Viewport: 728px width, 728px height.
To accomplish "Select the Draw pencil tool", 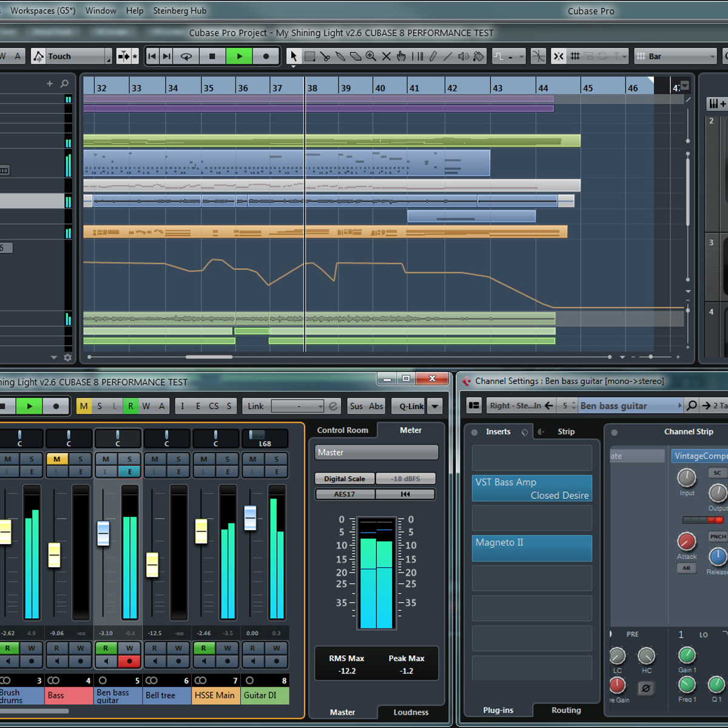I will [433, 56].
